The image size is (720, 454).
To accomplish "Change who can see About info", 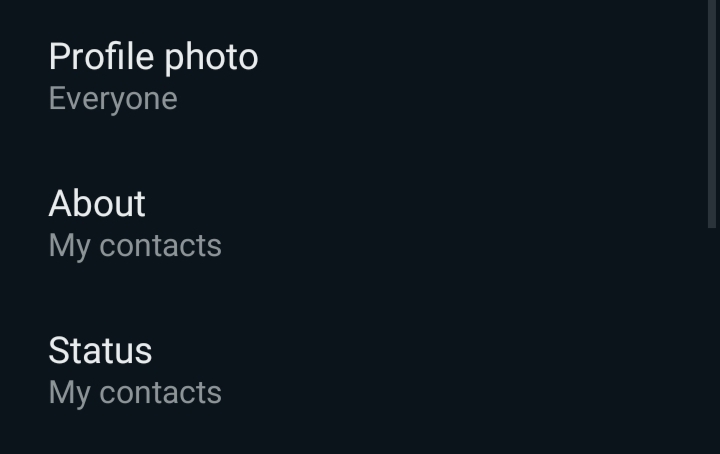I will pos(354,223).
